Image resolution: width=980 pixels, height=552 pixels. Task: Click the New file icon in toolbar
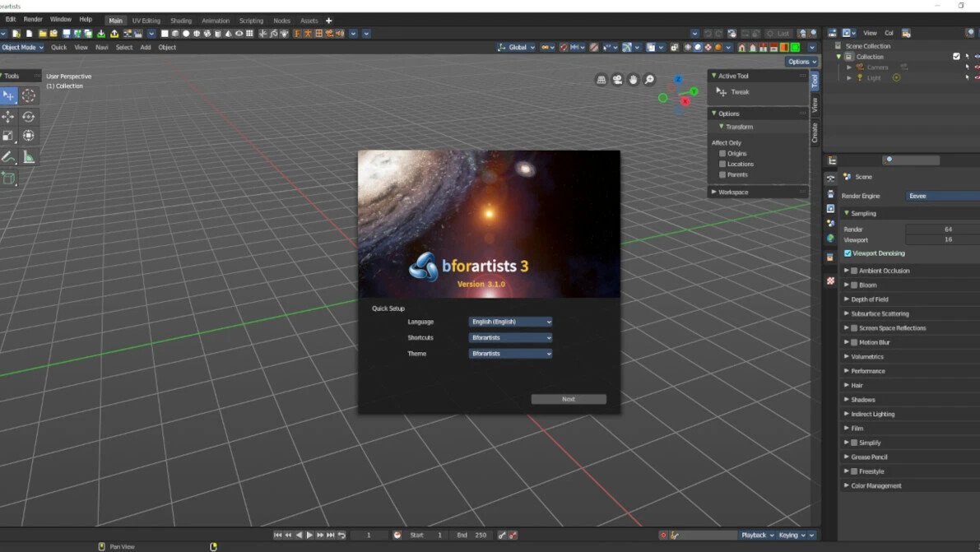click(x=16, y=34)
